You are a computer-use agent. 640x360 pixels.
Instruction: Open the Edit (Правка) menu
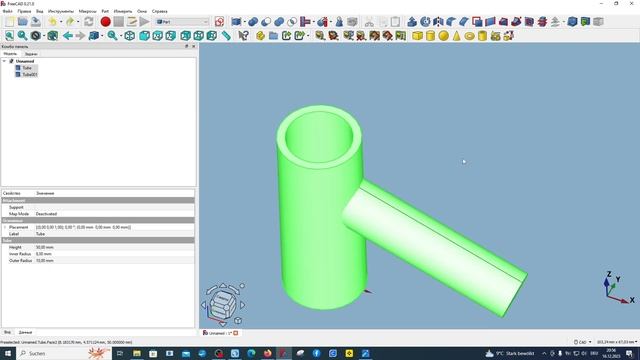24,11
